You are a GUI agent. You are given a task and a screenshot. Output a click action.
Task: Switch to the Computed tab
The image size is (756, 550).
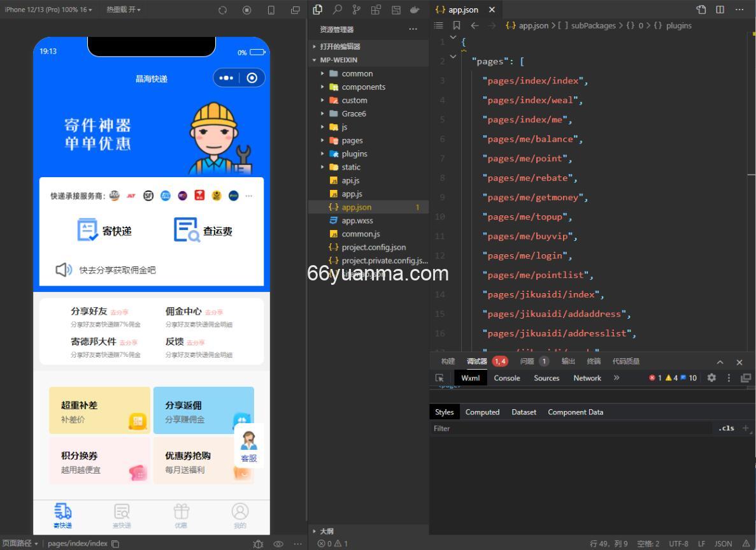[482, 412]
